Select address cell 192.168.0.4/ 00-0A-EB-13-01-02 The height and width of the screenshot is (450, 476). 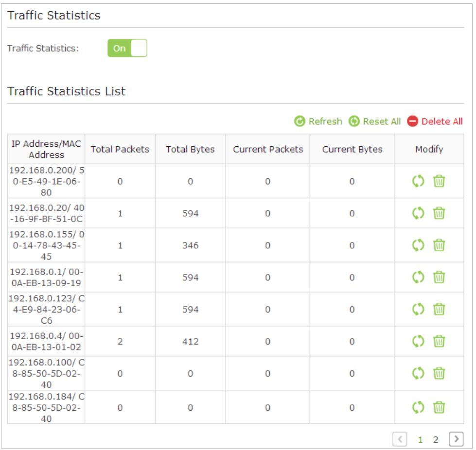(46, 341)
